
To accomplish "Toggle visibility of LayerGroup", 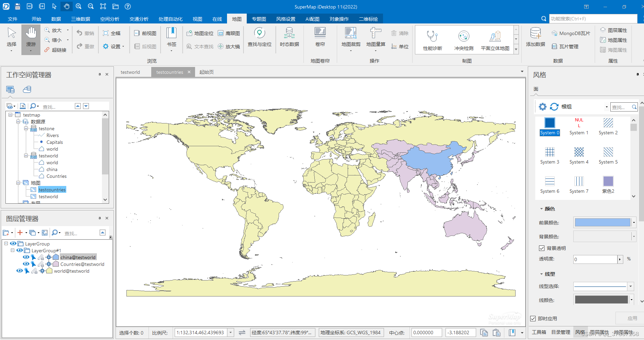I will pyautogui.click(x=13, y=244).
